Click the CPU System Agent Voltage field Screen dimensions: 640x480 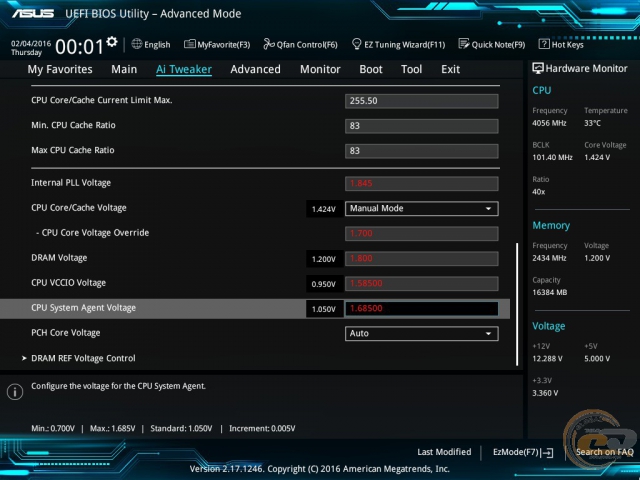[422, 309]
